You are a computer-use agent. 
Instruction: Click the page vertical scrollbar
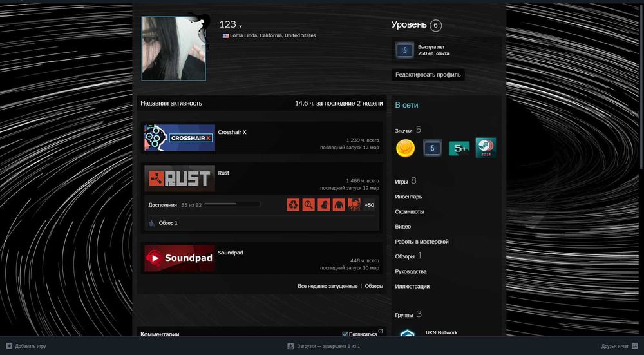click(641, 87)
